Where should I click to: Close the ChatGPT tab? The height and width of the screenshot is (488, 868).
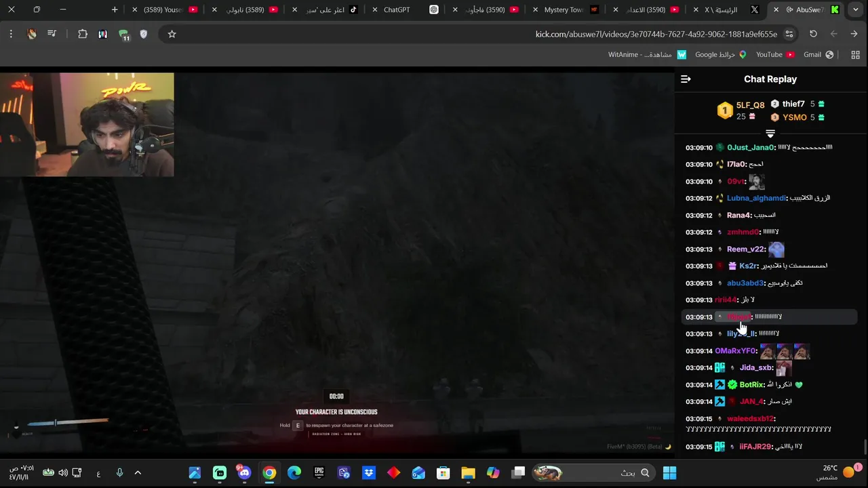(x=375, y=10)
